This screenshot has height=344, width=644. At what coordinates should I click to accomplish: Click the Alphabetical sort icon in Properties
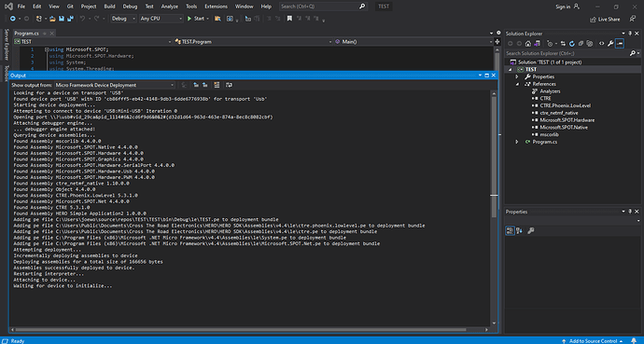tap(519, 231)
